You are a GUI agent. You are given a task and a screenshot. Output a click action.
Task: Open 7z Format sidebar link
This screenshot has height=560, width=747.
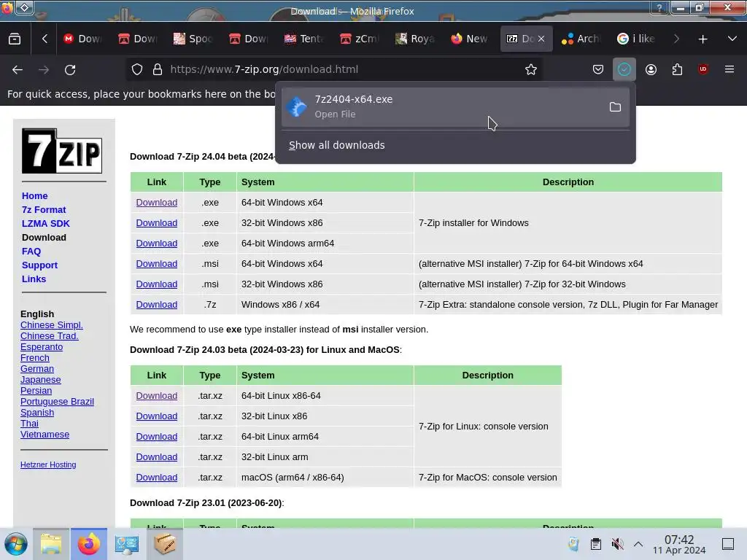(44, 209)
